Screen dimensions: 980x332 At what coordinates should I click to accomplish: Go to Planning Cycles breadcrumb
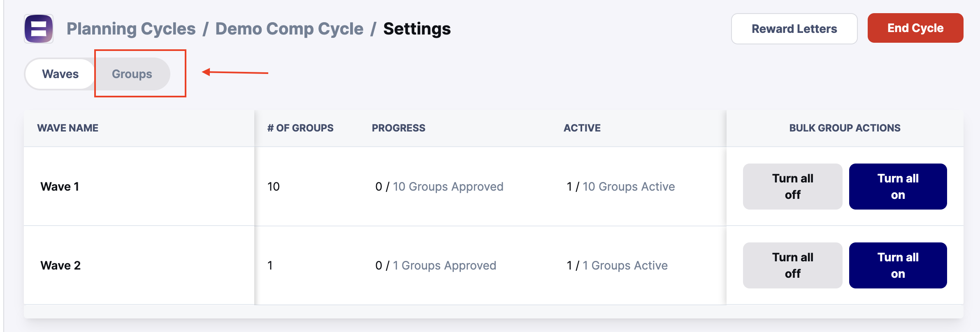pyautogui.click(x=131, y=29)
